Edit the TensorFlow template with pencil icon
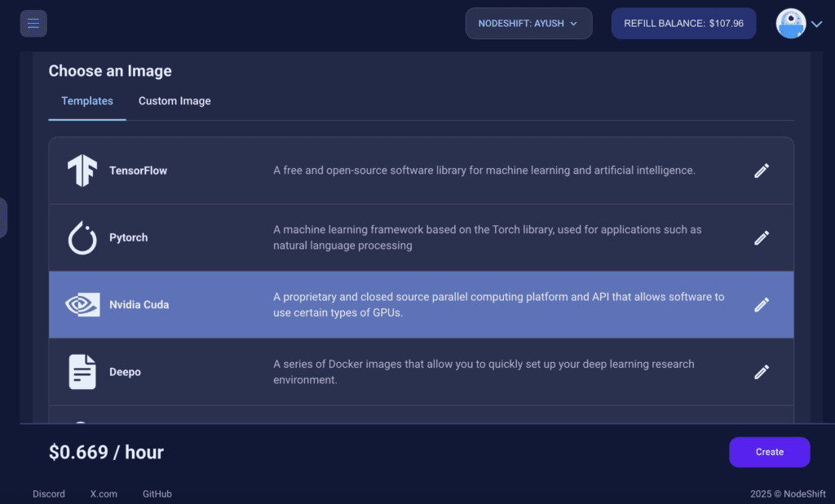This screenshot has height=504, width=835. point(762,170)
